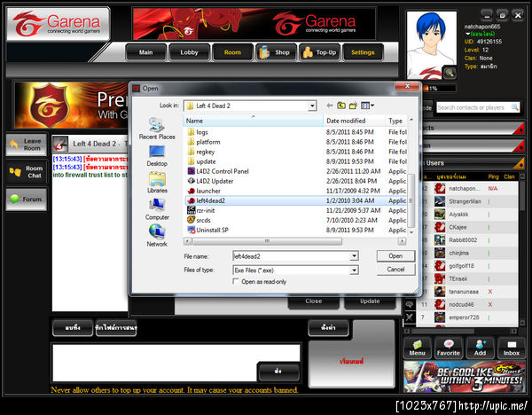The image size is (532, 415).
Task: Click the File name input field
Action: point(292,256)
